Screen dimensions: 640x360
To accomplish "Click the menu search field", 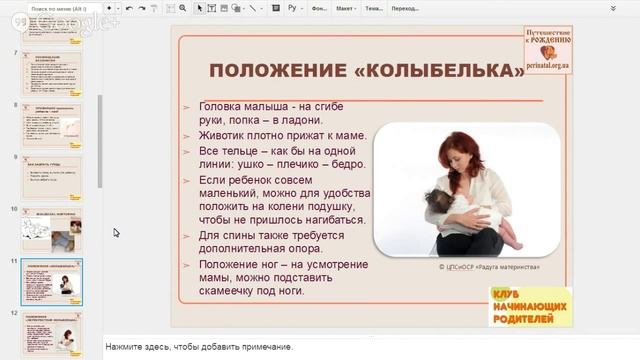I will coord(64,8).
